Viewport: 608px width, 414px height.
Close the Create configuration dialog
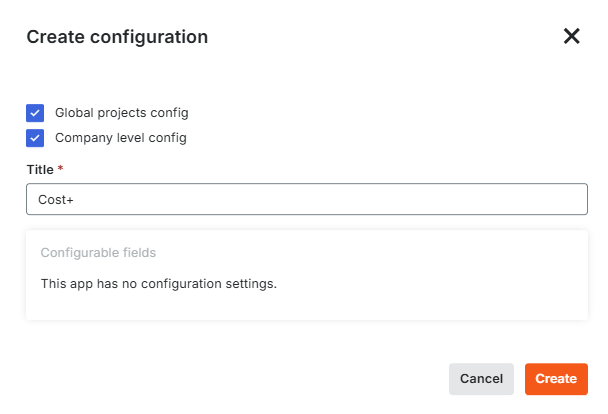click(571, 36)
